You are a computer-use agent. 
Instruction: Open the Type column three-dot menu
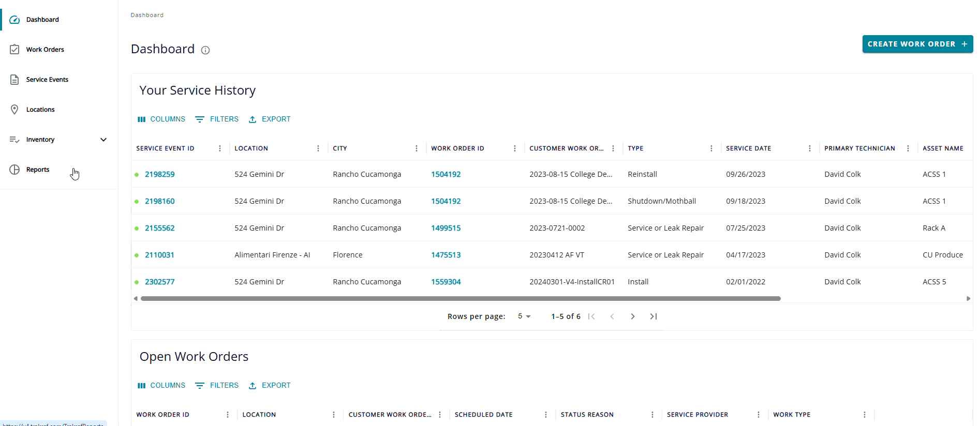[x=711, y=148]
